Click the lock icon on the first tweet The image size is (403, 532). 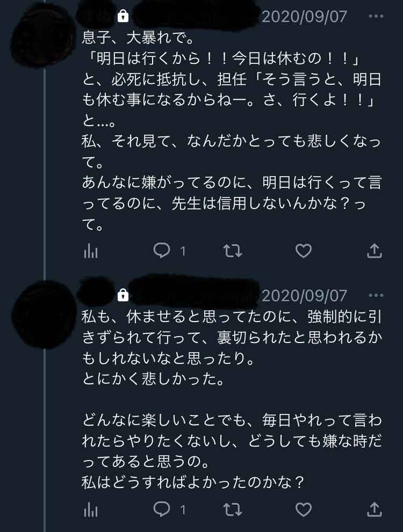[x=123, y=17]
